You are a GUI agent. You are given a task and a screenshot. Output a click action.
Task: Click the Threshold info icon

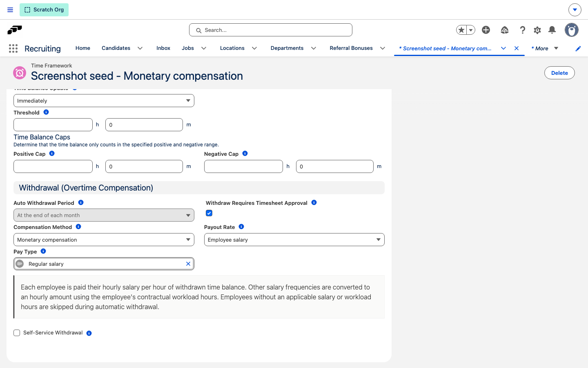46,112
